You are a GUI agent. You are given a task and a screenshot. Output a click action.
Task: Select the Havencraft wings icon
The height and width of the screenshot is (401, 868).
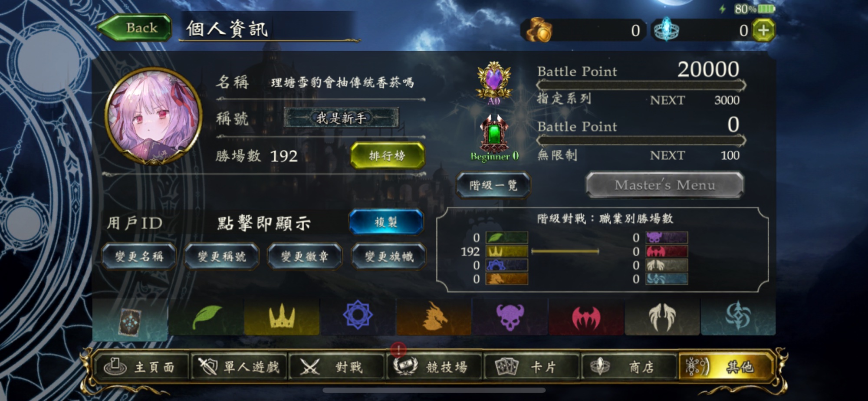pyautogui.click(x=662, y=317)
